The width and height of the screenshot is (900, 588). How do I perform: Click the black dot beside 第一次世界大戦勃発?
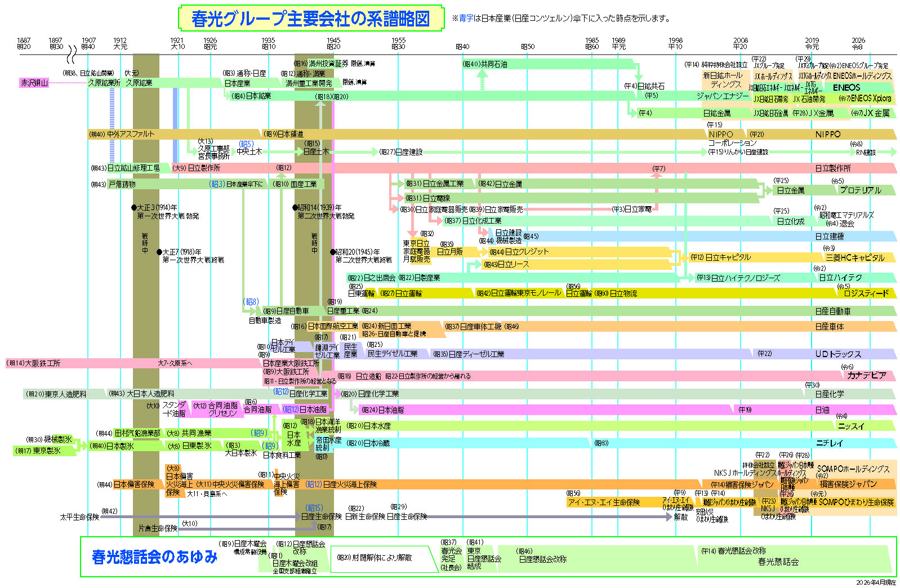coord(134,208)
